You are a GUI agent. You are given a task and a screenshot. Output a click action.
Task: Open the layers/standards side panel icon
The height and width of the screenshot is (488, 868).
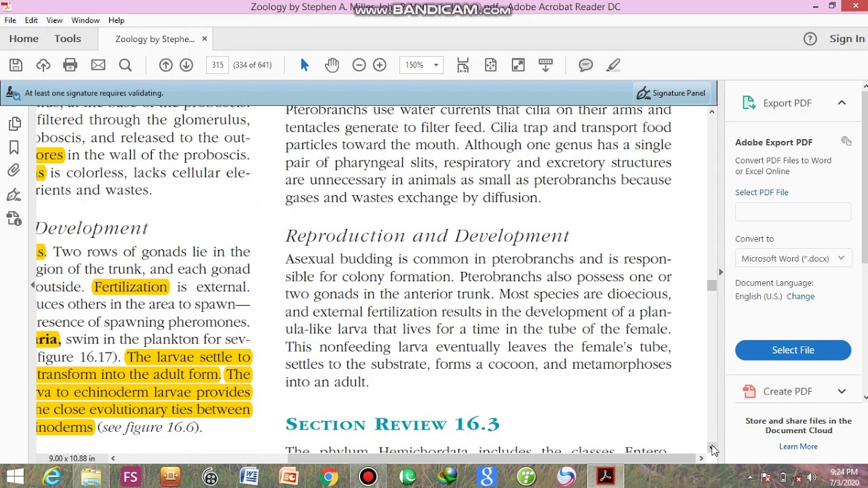14,218
